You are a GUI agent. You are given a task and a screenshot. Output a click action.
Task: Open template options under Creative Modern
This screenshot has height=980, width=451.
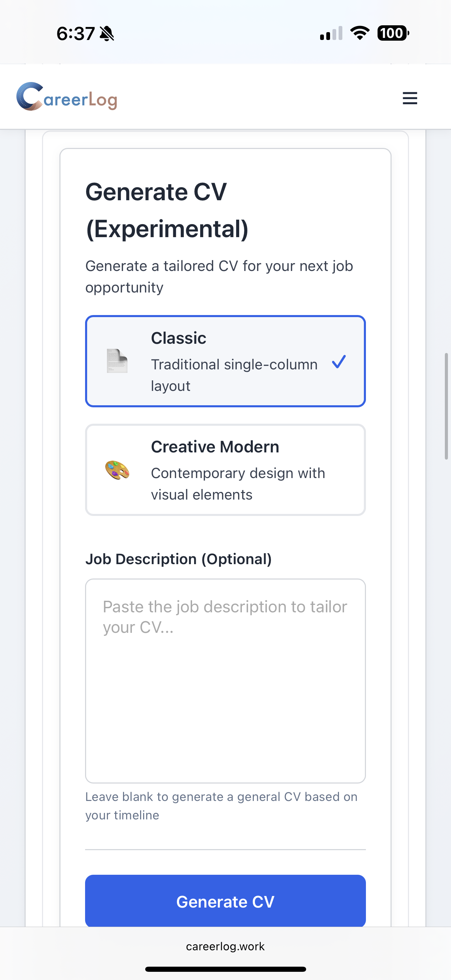225,470
